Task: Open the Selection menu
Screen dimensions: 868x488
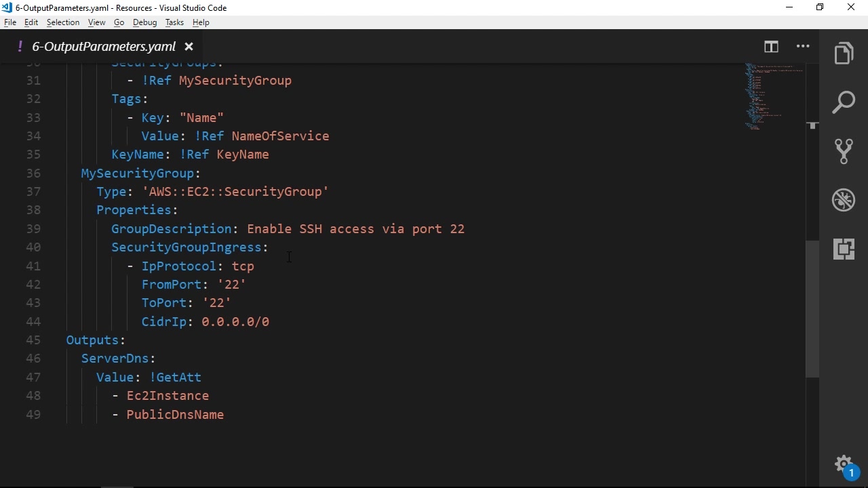Action: pyautogui.click(x=63, y=22)
